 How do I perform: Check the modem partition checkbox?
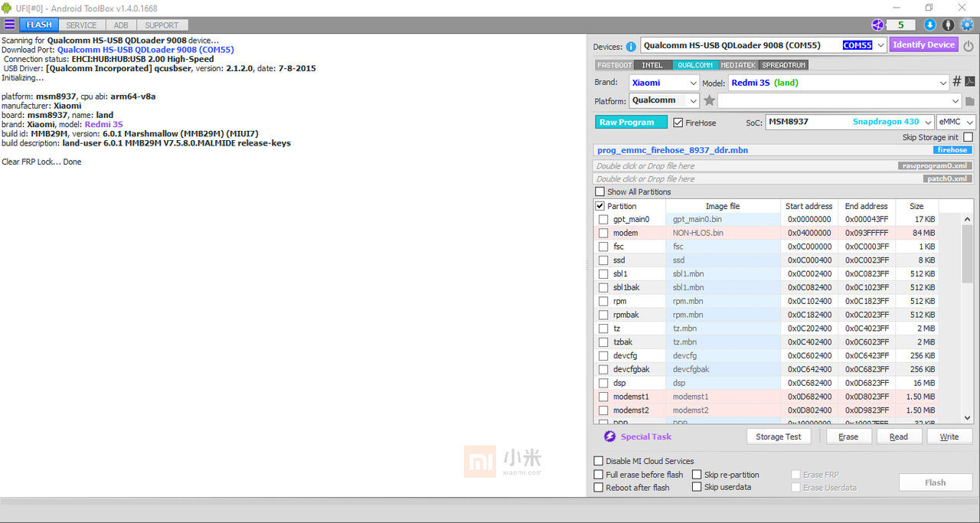click(603, 233)
